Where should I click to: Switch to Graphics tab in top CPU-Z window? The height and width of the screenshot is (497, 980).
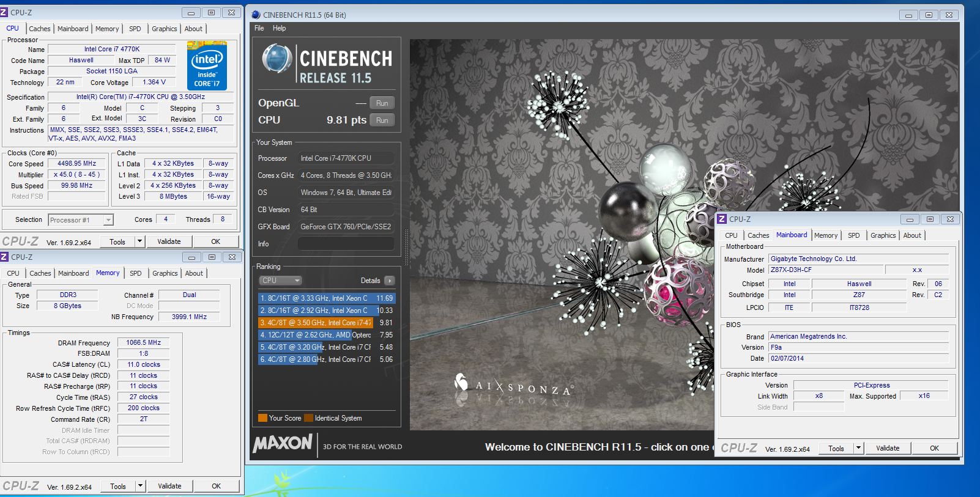165,29
